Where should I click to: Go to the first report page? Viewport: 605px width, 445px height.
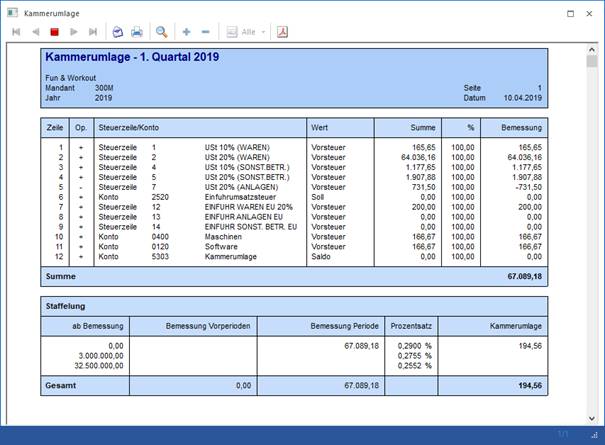click(x=16, y=32)
